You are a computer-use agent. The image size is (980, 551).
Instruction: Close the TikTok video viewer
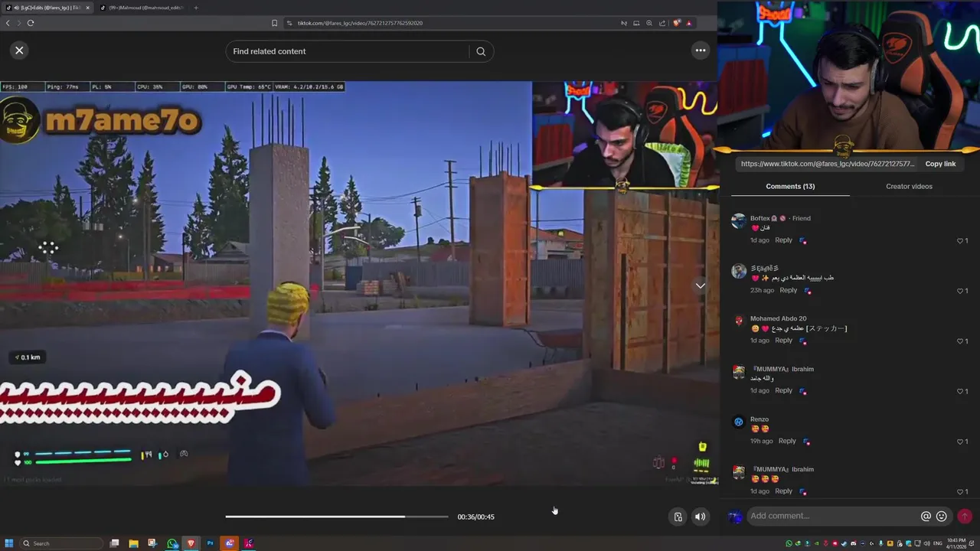click(19, 51)
